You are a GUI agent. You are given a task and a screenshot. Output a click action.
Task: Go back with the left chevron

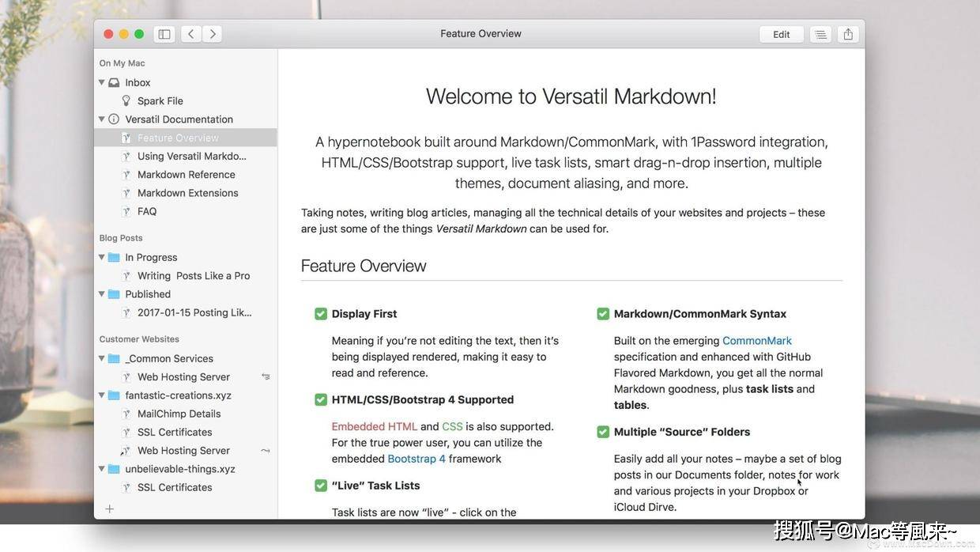coord(191,34)
